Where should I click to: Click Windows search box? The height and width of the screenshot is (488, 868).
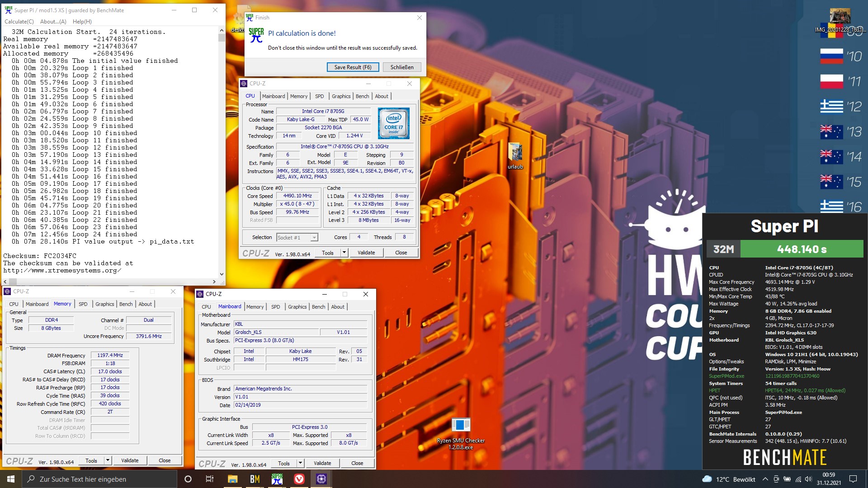pos(99,479)
